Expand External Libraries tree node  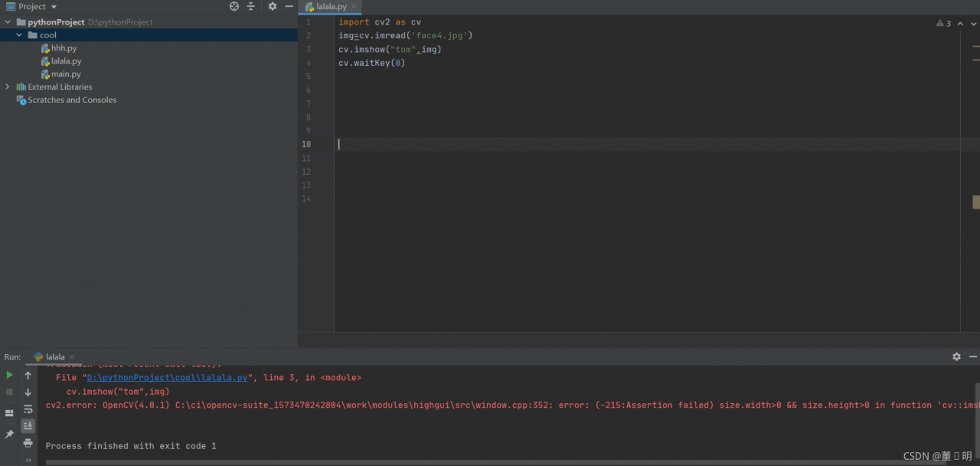click(x=8, y=87)
